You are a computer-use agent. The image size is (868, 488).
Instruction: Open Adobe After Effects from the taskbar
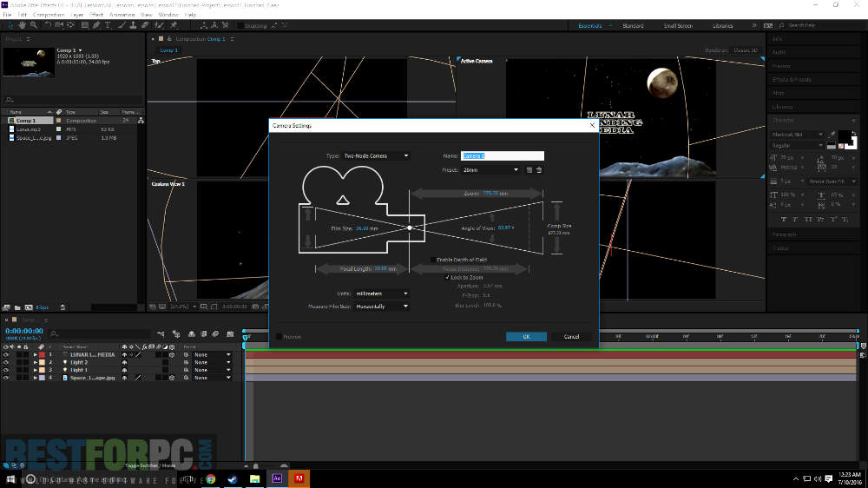(x=277, y=478)
